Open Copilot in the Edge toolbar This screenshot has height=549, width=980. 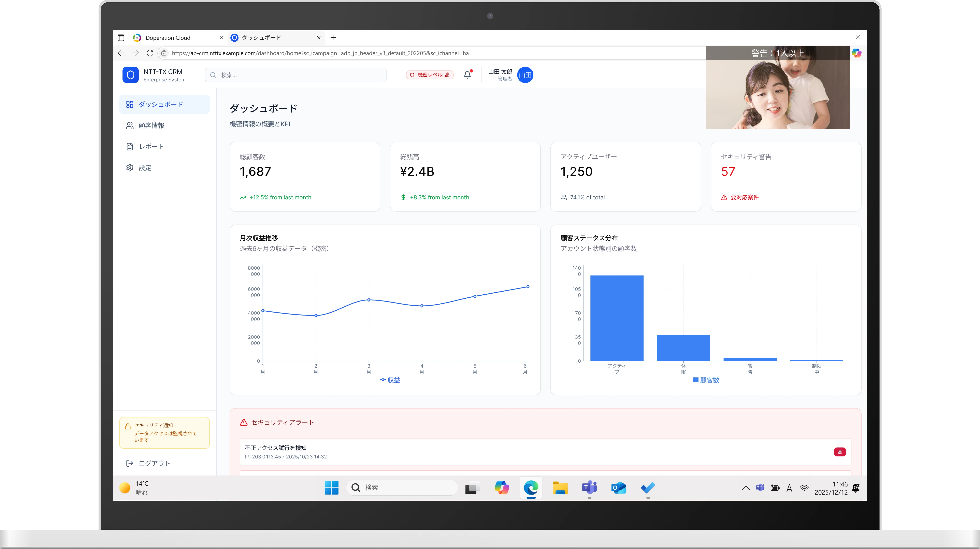click(x=857, y=53)
